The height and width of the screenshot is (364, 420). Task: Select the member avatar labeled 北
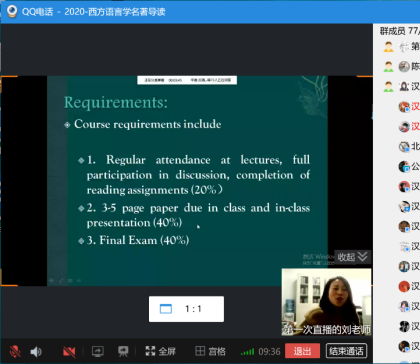tap(404, 147)
